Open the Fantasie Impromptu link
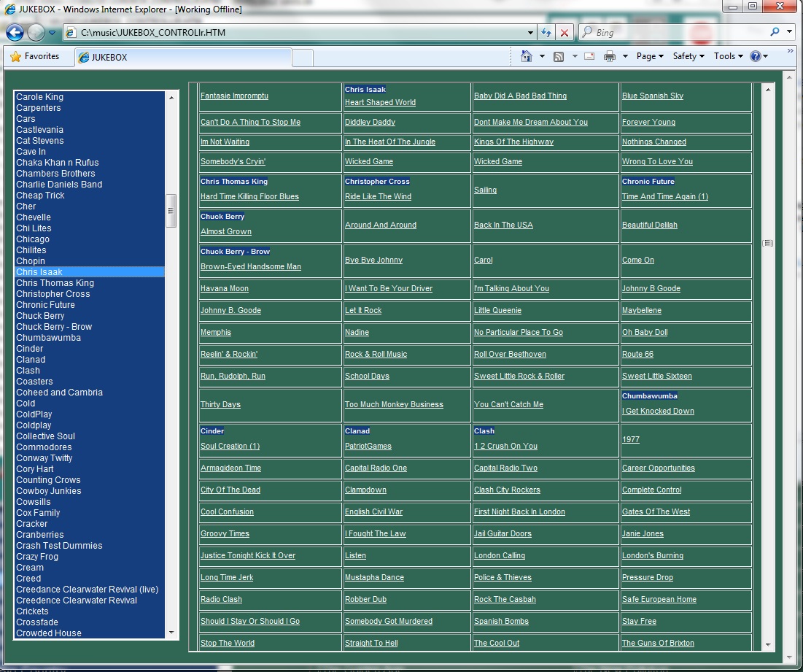Viewport: 803px width, 672px height. tap(234, 96)
